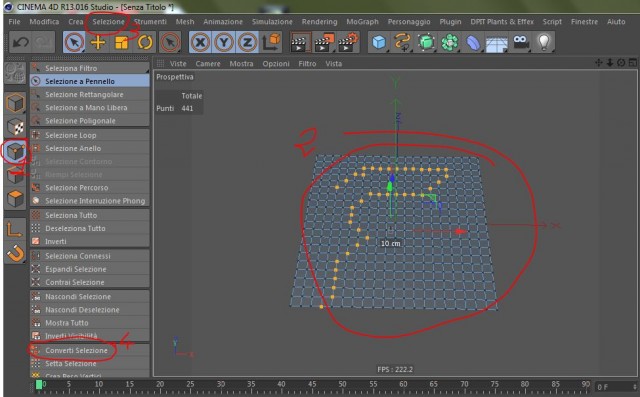Open the Opzioni viewport menu

coord(276,64)
